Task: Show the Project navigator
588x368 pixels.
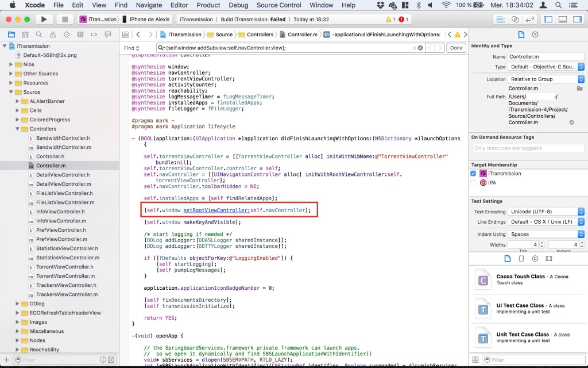Action: click(11, 34)
